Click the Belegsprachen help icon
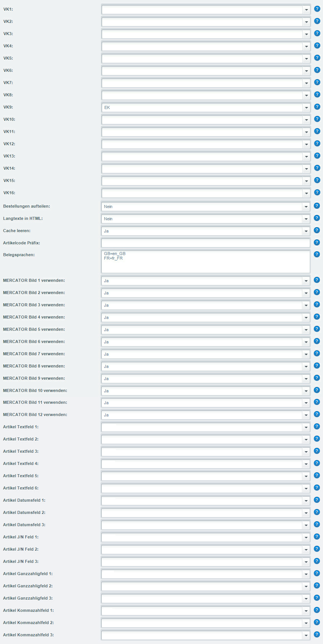323x644 pixels. pyautogui.click(x=317, y=254)
